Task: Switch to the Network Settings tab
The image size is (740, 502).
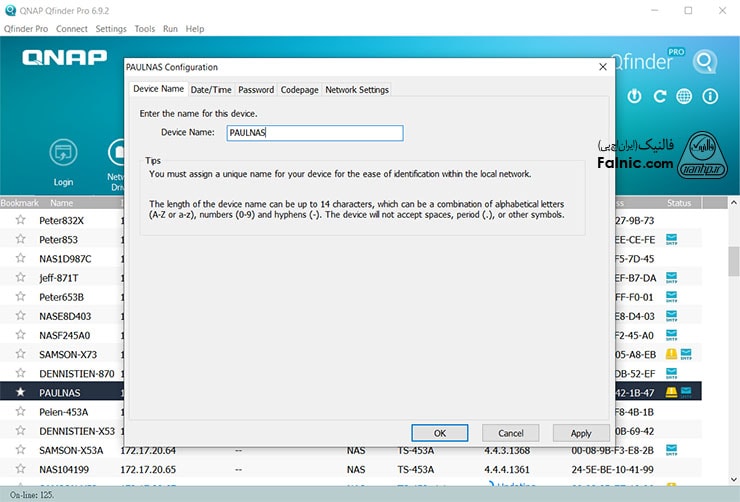Action: pyautogui.click(x=357, y=90)
